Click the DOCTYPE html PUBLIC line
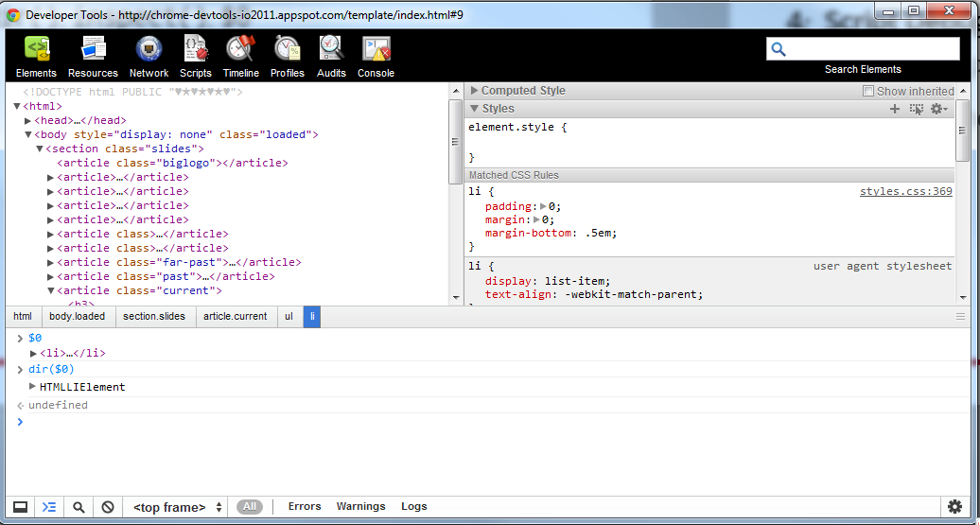980x525 pixels. 132,92
